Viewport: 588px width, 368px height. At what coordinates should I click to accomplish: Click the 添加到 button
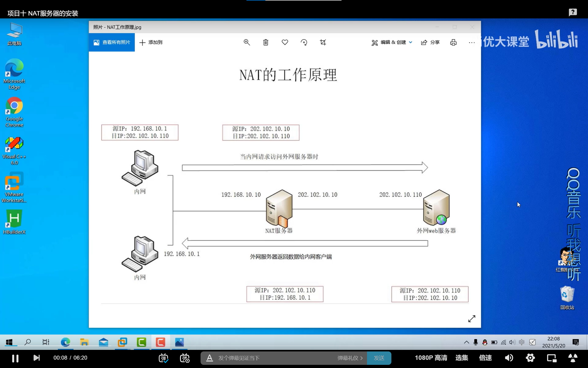[x=151, y=42]
